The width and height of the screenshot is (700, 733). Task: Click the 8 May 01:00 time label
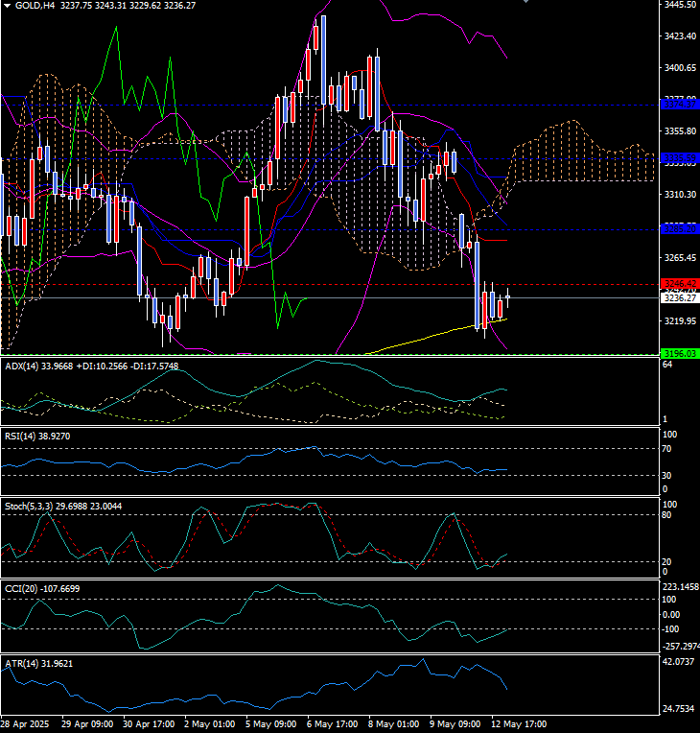(394, 724)
